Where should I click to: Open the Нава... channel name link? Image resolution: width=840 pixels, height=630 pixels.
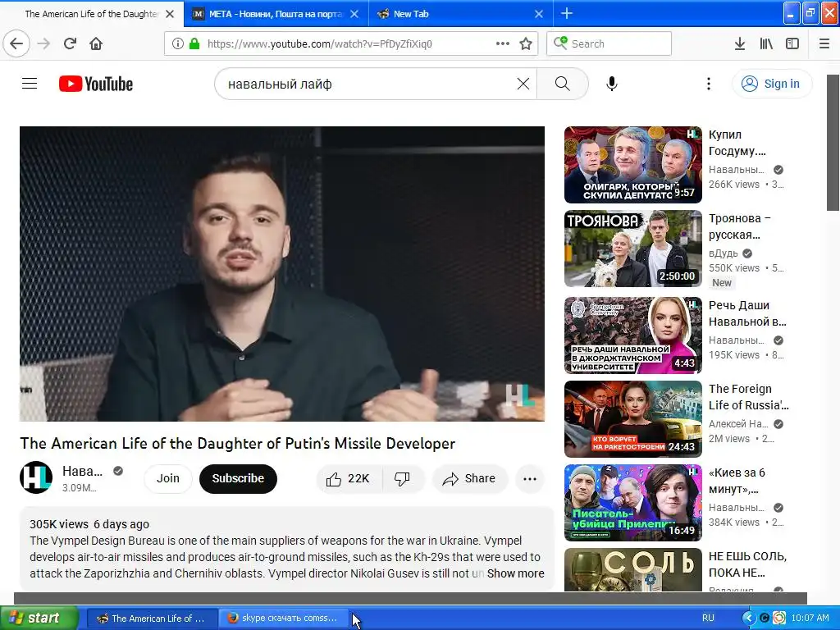coord(82,471)
